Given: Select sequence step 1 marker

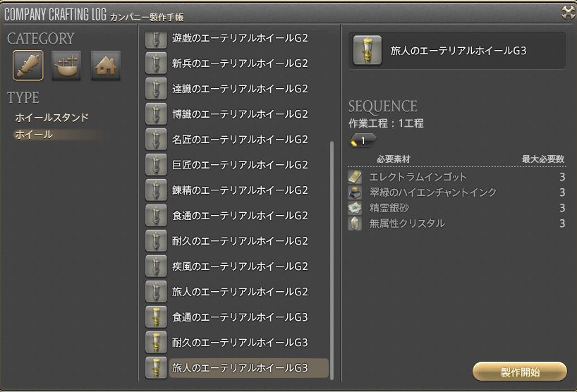Looking at the screenshot, I should [x=362, y=140].
